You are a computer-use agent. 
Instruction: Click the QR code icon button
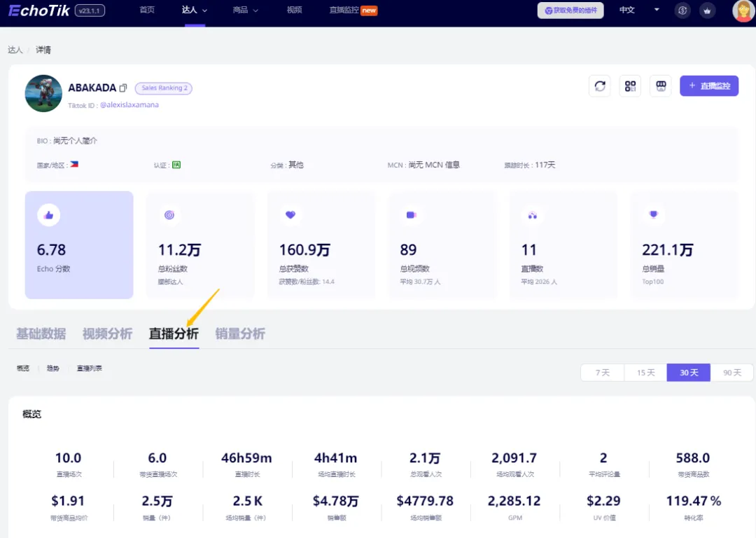coord(630,86)
